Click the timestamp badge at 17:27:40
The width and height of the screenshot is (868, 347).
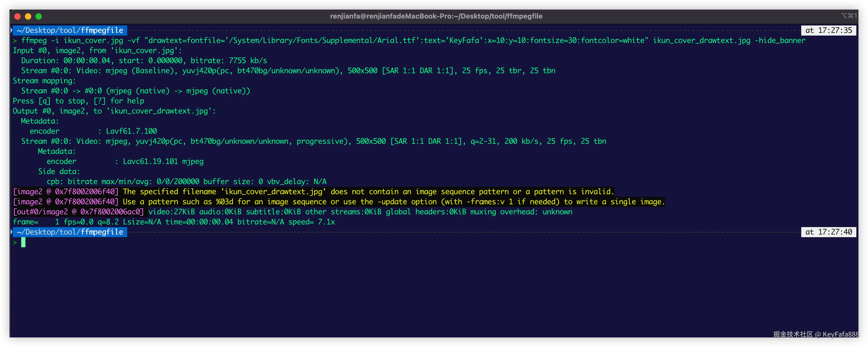click(x=828, y=232)
